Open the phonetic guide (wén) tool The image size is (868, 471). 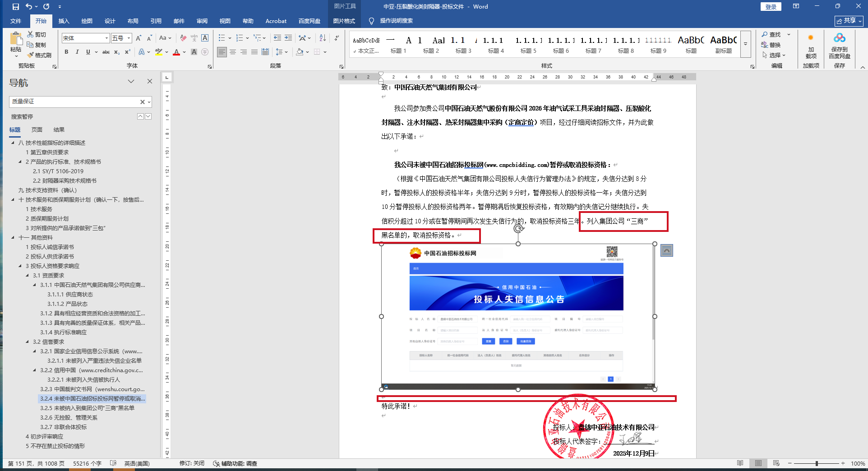click(x=194, y=38)
